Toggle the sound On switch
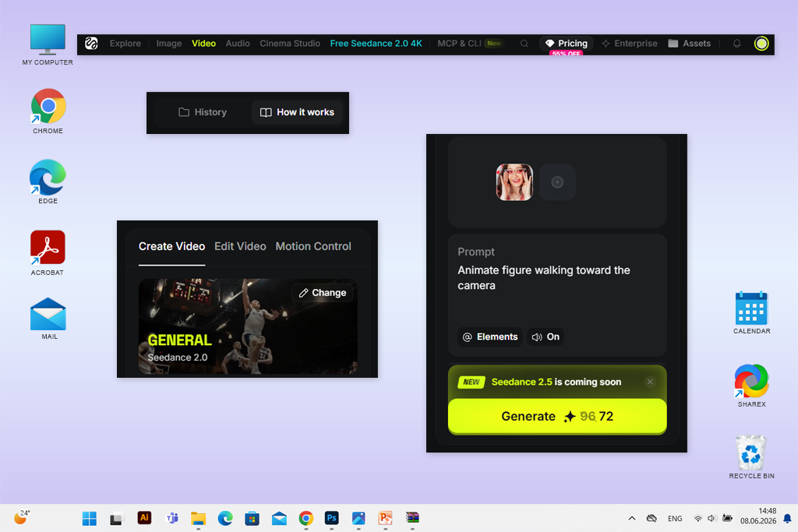798x532 pixels. [x=546, y=337]
